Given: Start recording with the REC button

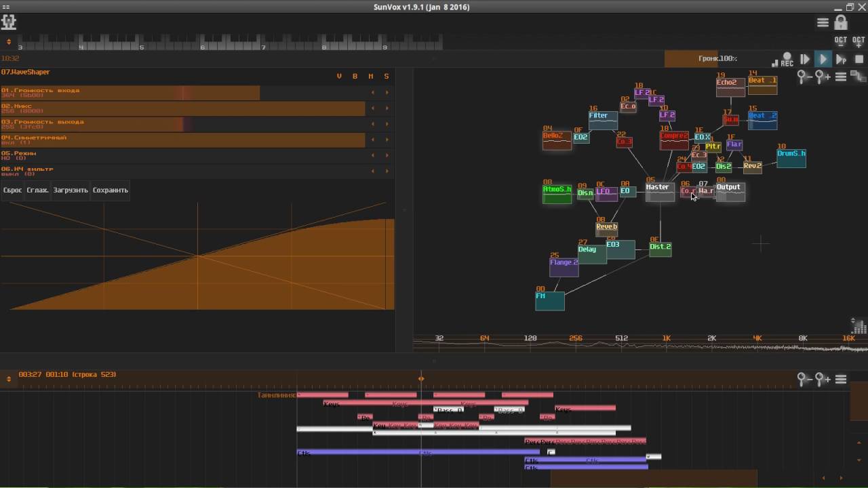Looking at the screenshot, I should coord(787,60).
